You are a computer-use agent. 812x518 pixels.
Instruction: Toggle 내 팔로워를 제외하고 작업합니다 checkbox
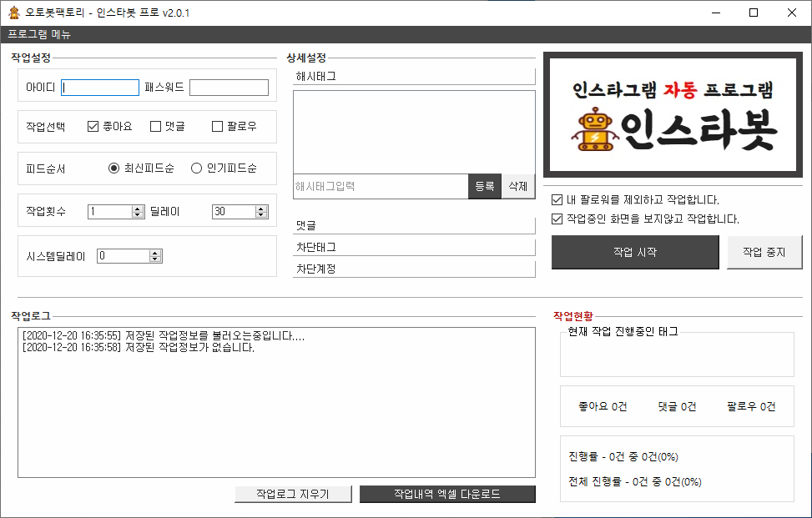pyautogui.click(x=557, y=199)
